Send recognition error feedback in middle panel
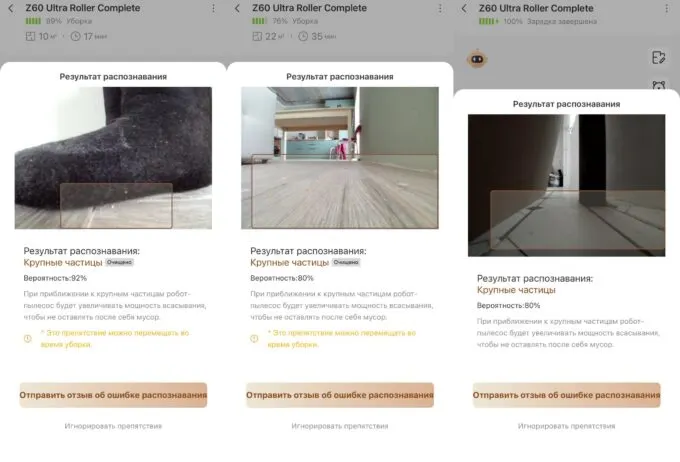The height and width of the screenshot is (462, 680). coord(340,395)
